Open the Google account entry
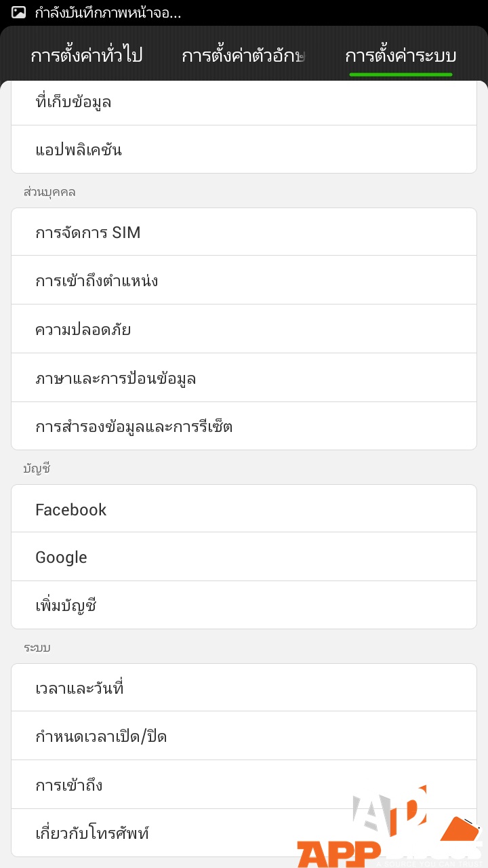This screenshot has height=868, width=488. point(244,557)
